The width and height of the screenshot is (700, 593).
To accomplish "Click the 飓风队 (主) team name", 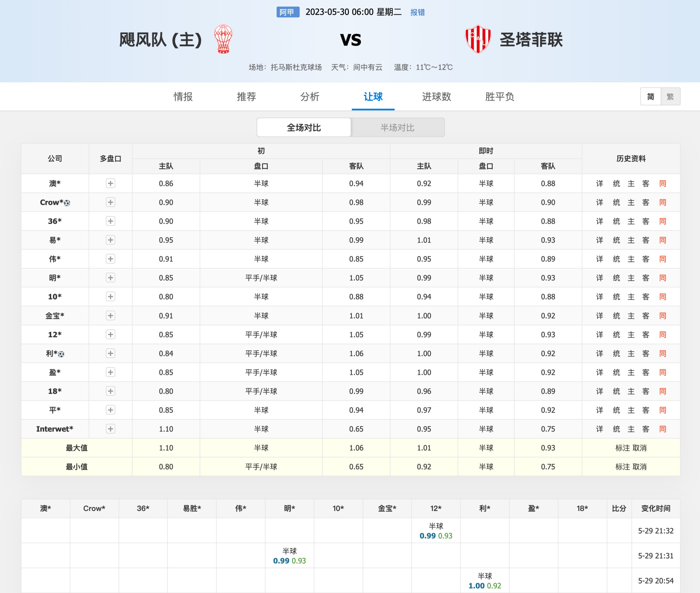I will click(160, 40).
